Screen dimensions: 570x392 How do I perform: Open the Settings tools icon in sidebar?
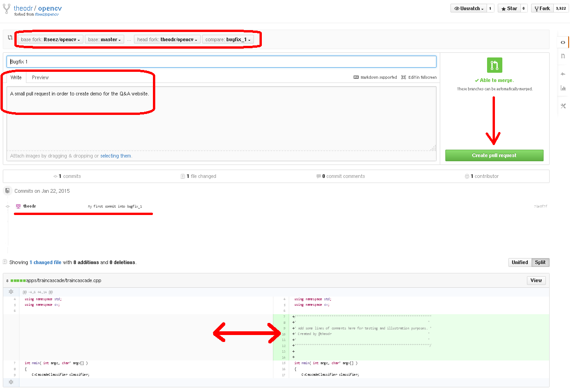(x=563, y=106)
